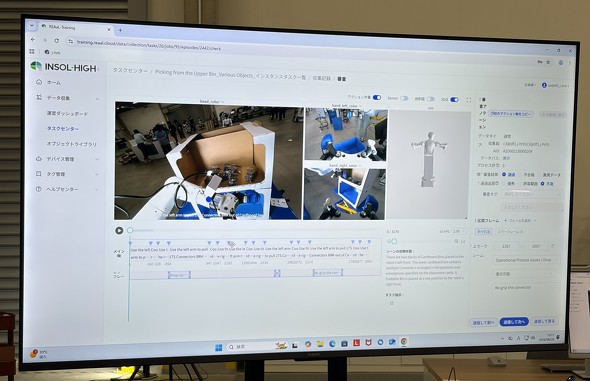Go to タスクセンター breadcrumb link
590x381 pixels.
[x=130, y=70]
